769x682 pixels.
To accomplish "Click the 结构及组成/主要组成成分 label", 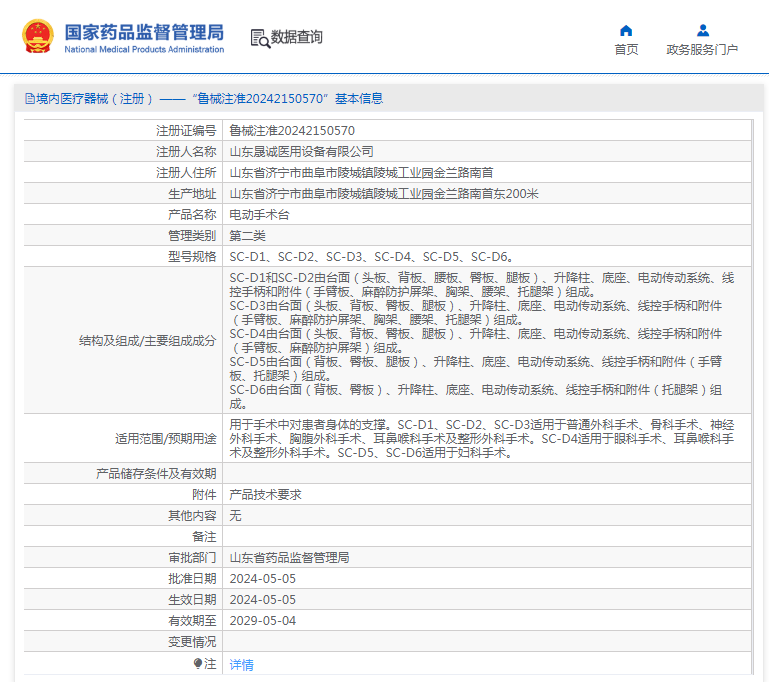I will click(x=147, y=341).
